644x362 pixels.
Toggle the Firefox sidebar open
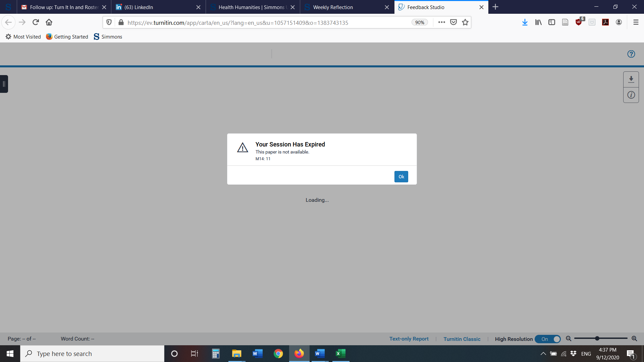pos(552,22)
